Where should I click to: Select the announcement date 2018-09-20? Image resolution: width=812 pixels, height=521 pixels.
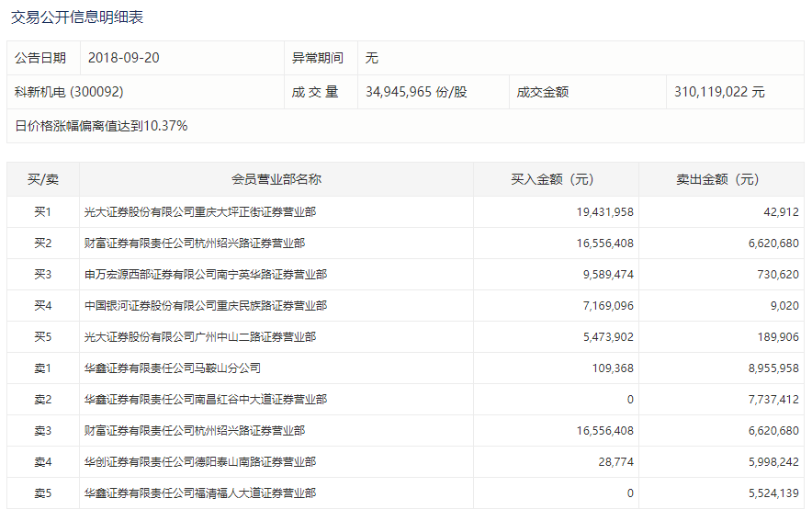tap(124, 58)
